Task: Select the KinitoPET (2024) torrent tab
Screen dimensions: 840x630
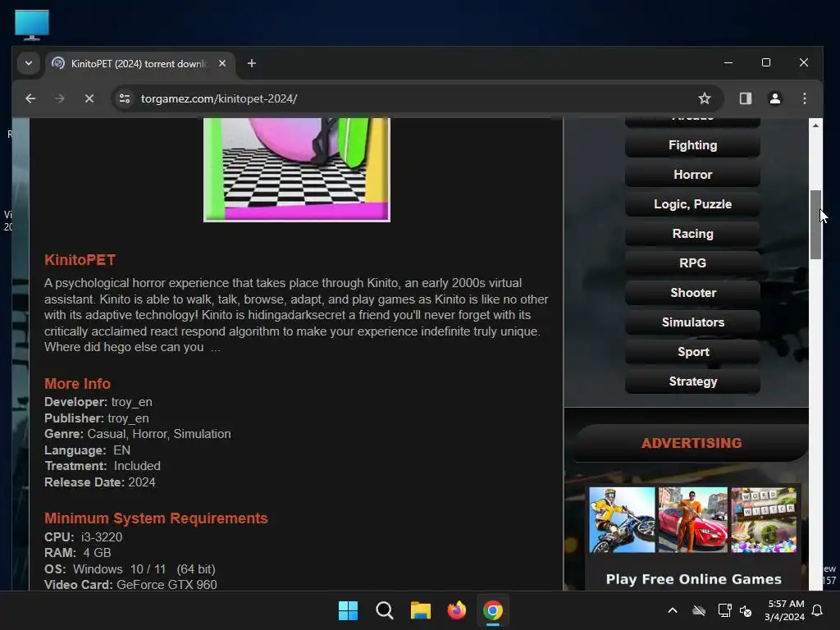Action: [x=139, y=64]
